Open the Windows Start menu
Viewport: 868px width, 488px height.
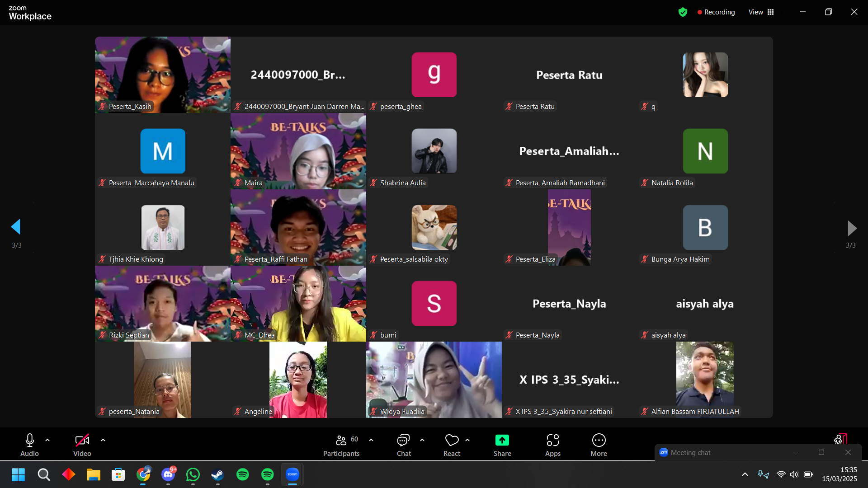click(18, 474)
